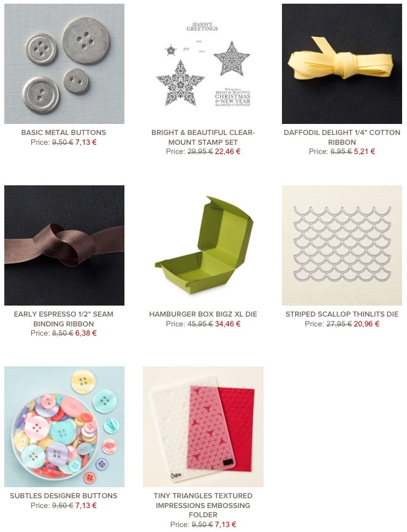Click the 20,96 € Striped Scallop price
Screen dimensions: 407x532
coord(367,324)
